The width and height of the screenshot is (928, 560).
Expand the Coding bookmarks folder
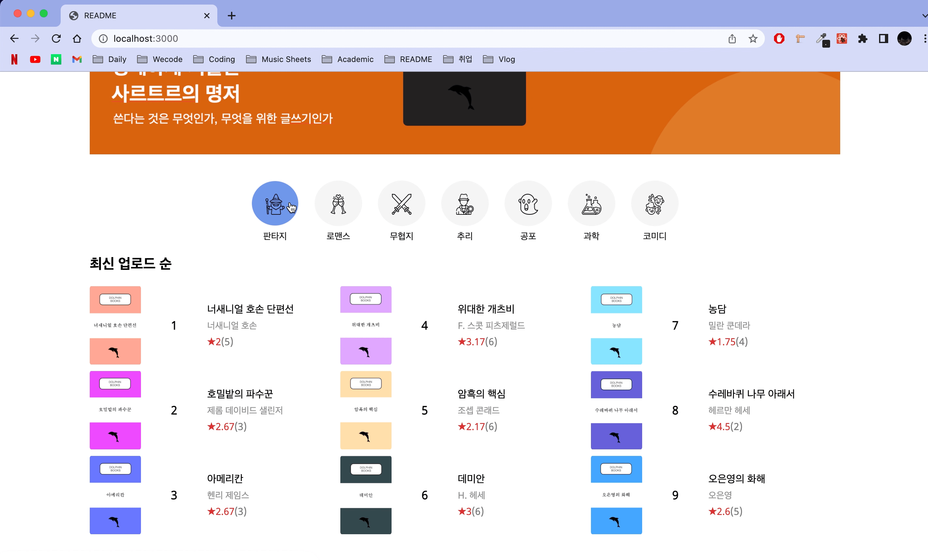tap(214, 59)
